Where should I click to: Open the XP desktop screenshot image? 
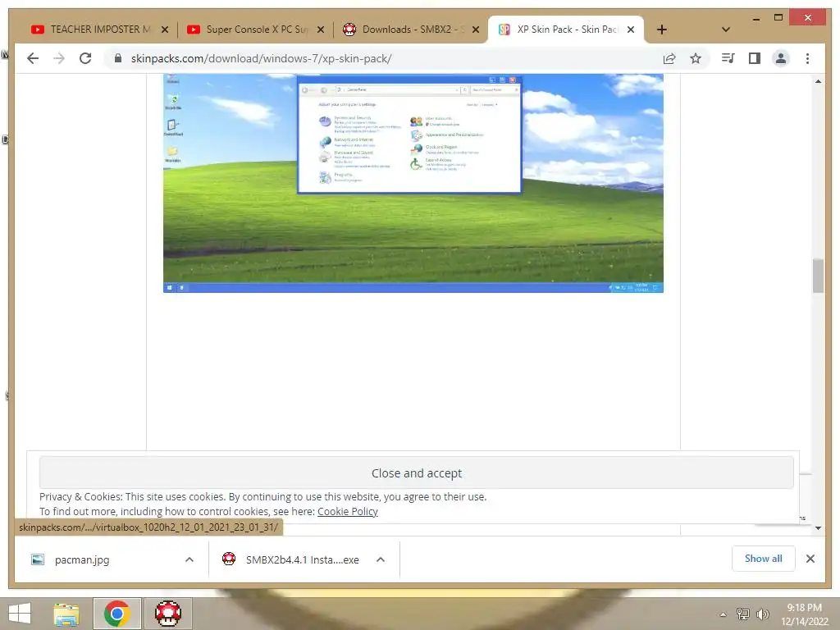[x=413, y=183]
